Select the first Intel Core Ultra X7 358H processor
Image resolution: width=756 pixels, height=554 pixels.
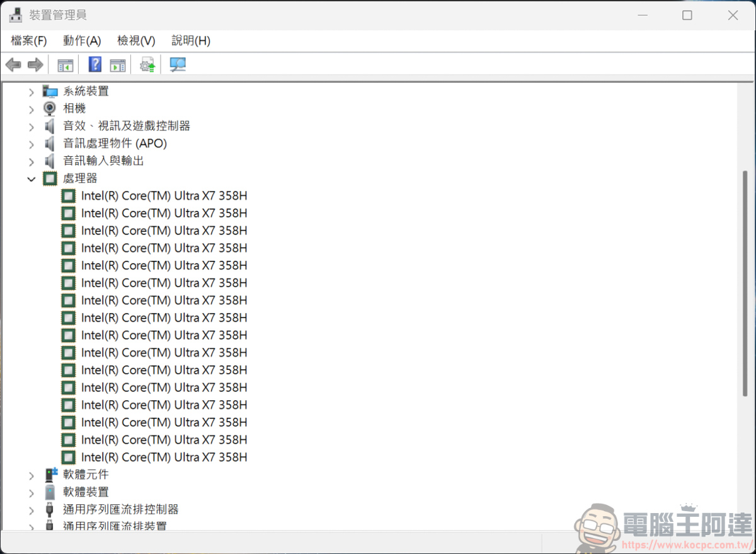tap(164, 195)
